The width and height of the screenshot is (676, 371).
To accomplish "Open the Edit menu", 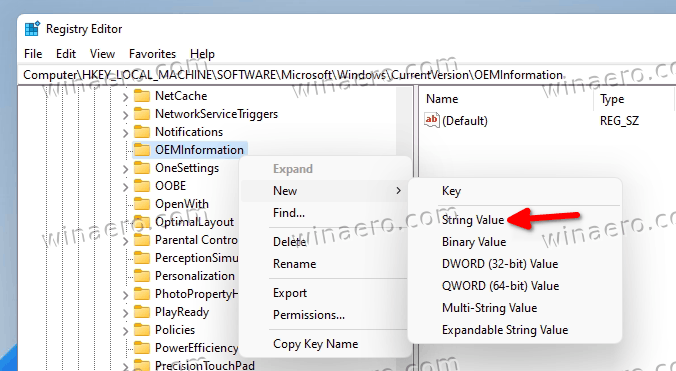I will [66, 54].
